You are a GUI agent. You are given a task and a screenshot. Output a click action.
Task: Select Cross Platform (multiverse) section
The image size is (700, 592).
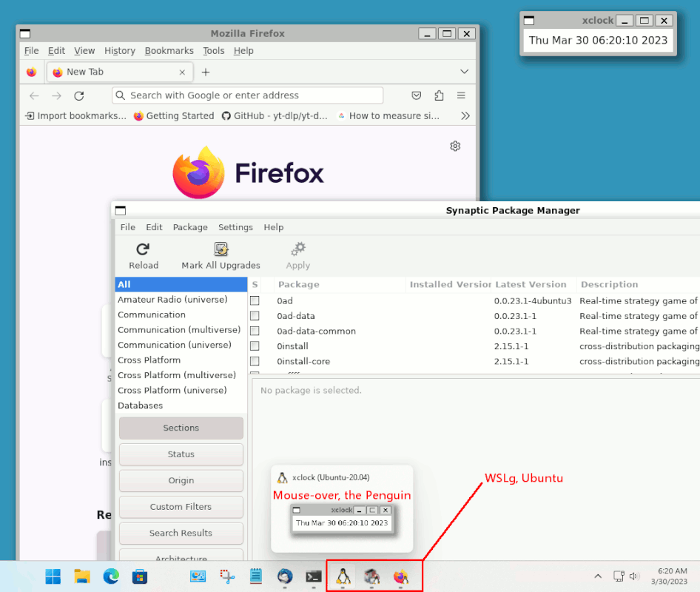(x=181, y=375)
